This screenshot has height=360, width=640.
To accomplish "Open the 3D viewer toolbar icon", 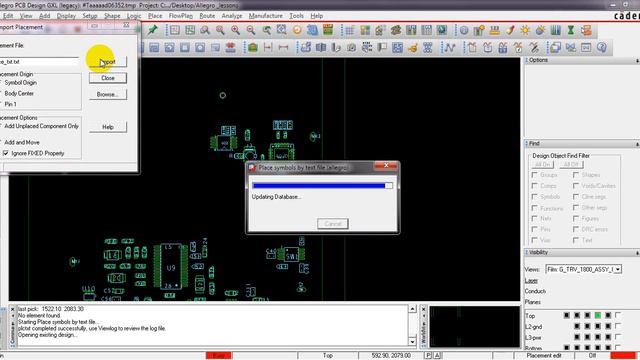I will tap(313, 30).
